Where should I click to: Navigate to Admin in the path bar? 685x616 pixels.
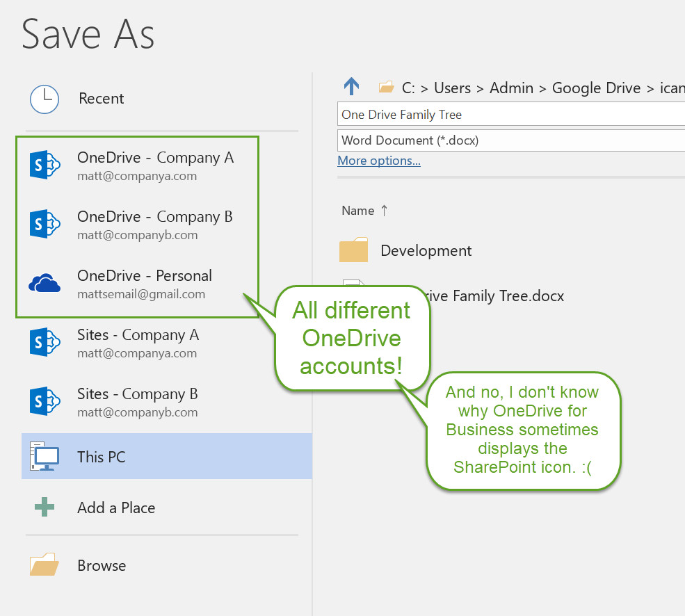(x=511, y=88)
